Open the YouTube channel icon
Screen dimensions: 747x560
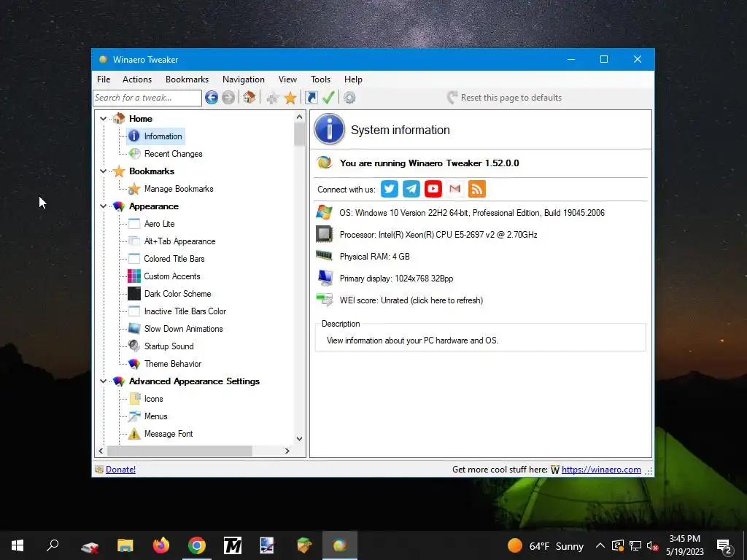433,189
